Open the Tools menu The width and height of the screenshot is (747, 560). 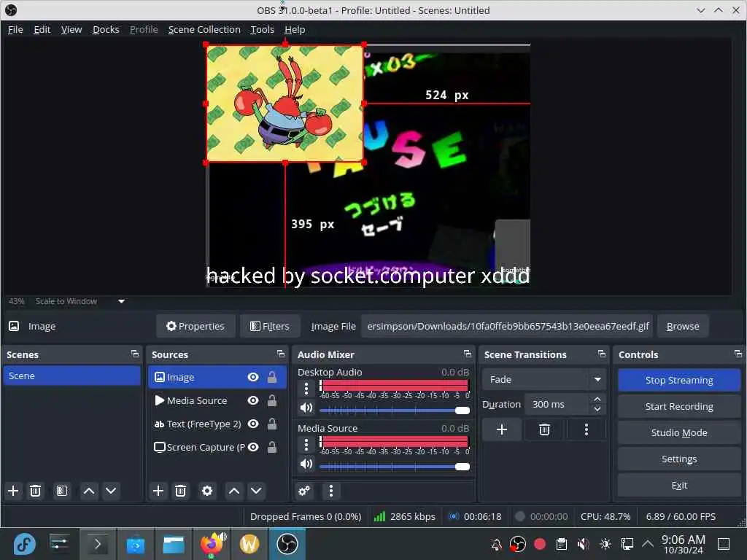(x=263, y=29)
